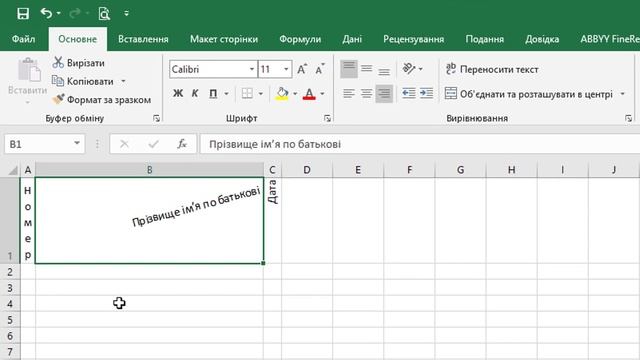This screenshot has width=640, height=360.
Task: Expand the Копіювати options arrow
Action: pyautogui.click(x=123, y=81)
